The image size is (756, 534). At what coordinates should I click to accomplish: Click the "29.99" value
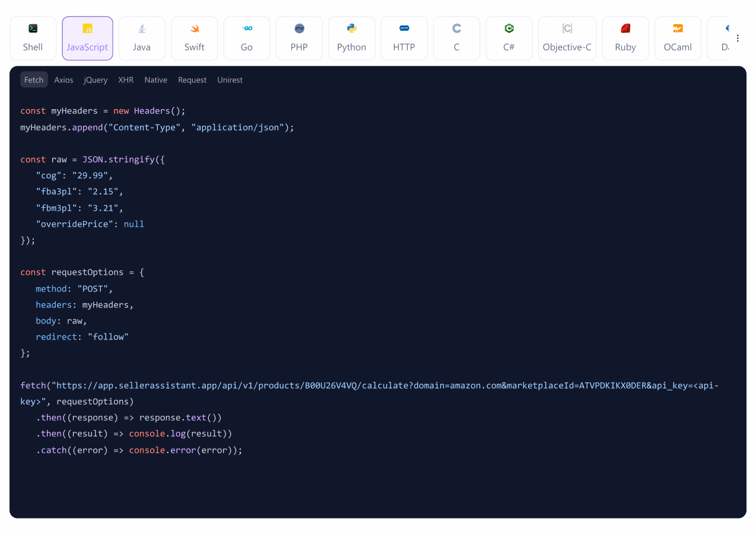point(90,176)
